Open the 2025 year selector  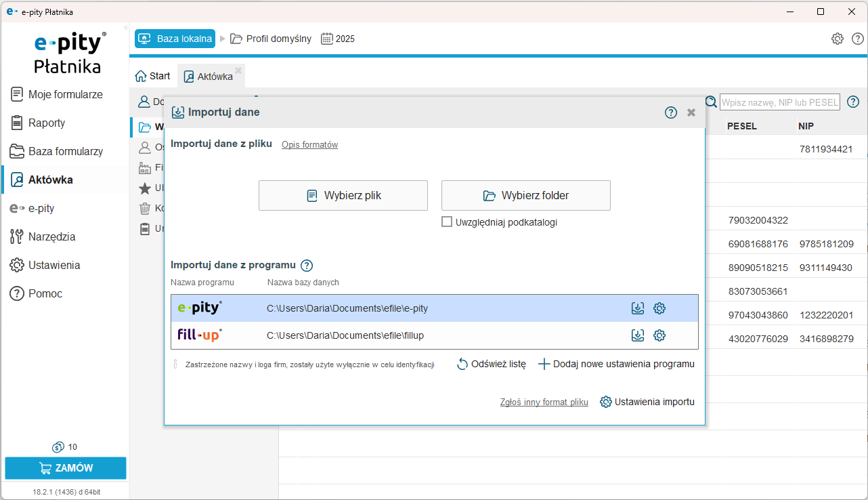coord(338,39)
